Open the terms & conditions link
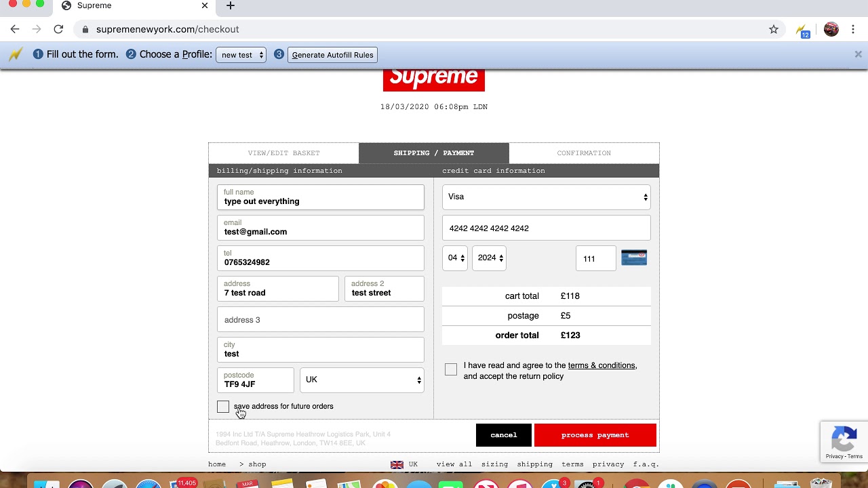Viewport: 868px width, 488px height. (x=601, y=365)
